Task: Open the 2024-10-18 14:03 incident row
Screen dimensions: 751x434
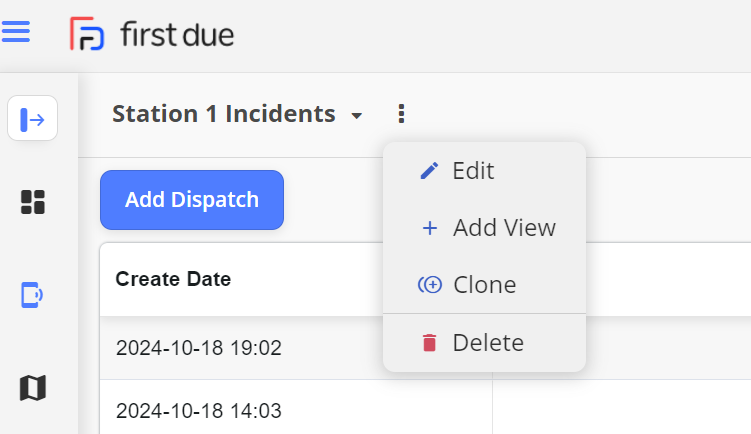Action: click(425, 407)
